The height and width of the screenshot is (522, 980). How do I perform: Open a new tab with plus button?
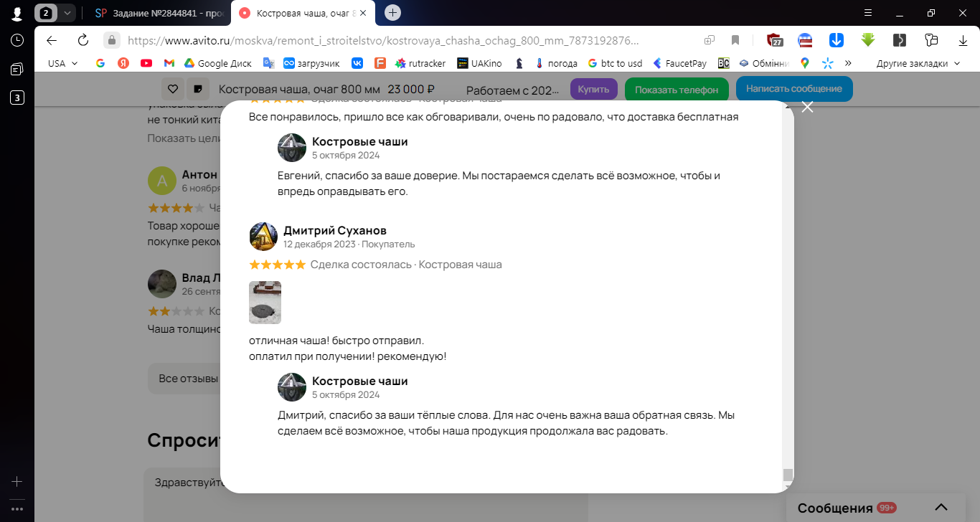click(x=392, y=13)
